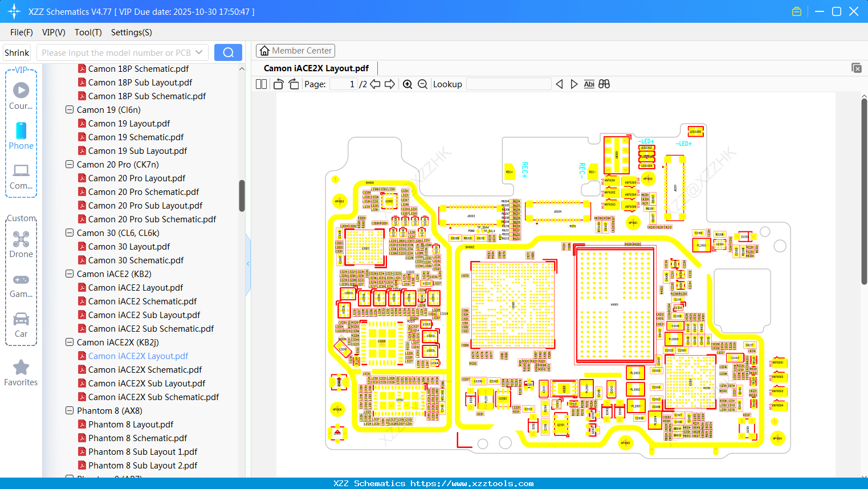Open the Game console category
This screenshot has width=868, height=489.
coord(21,285)
